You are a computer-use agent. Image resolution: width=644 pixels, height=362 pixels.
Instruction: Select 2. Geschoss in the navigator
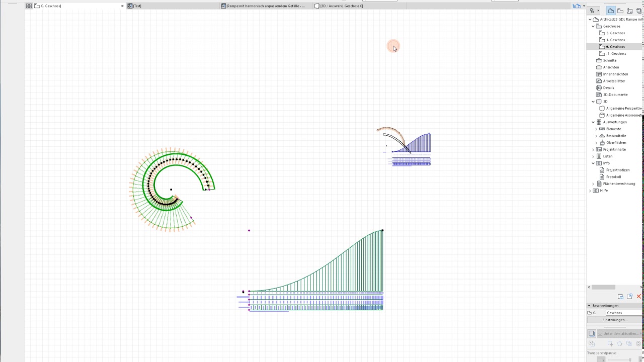point(615,33)
